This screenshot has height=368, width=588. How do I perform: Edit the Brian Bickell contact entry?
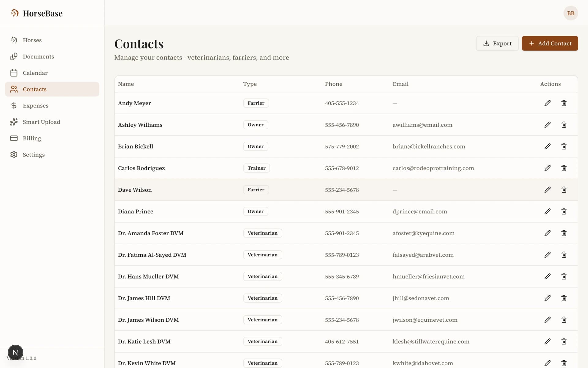pyautogui.click(x=547, y=146)
